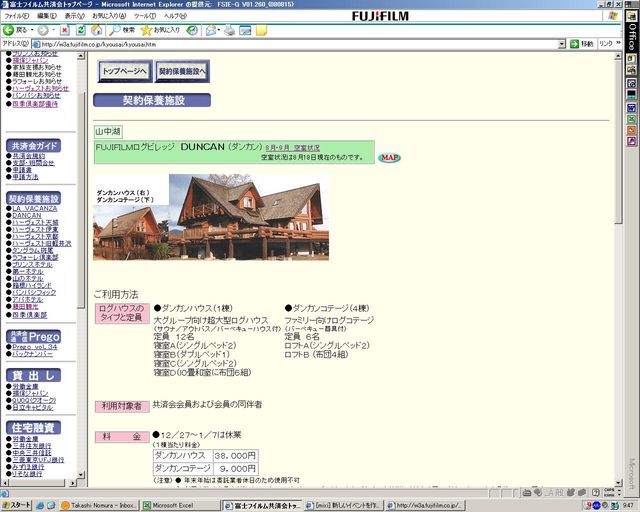640x512 pixels.
Task: Click the 契約保養施設へ button
Action: (182, 71)
